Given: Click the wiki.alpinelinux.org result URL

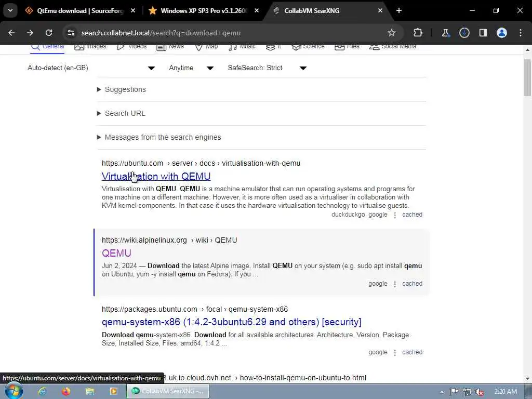Looking at the screenshot, I should tap(169, 240).
